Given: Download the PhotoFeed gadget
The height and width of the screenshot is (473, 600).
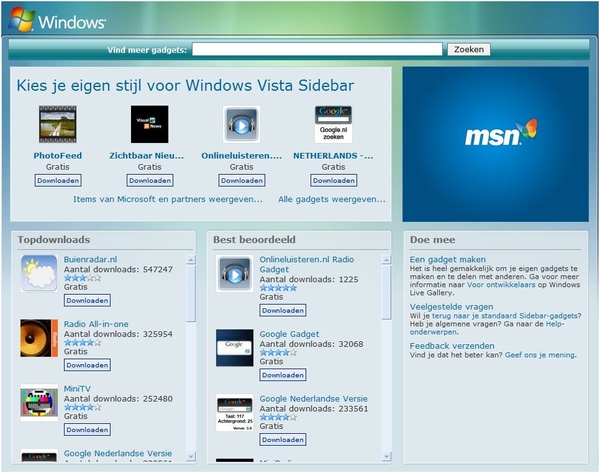Looking at the screenshot, I should pyautogui.click(x=58, y=181).
